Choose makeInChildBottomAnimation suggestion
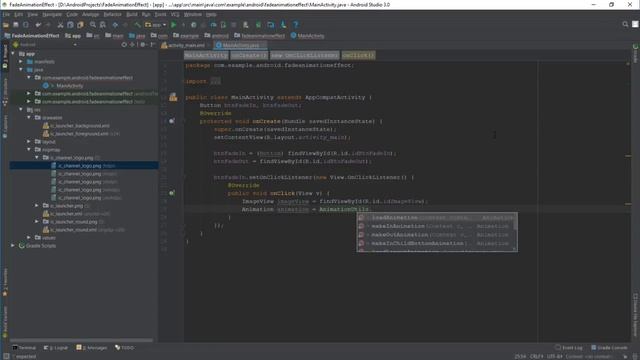The height and width of the screenshot is (360, 640). 436,243
